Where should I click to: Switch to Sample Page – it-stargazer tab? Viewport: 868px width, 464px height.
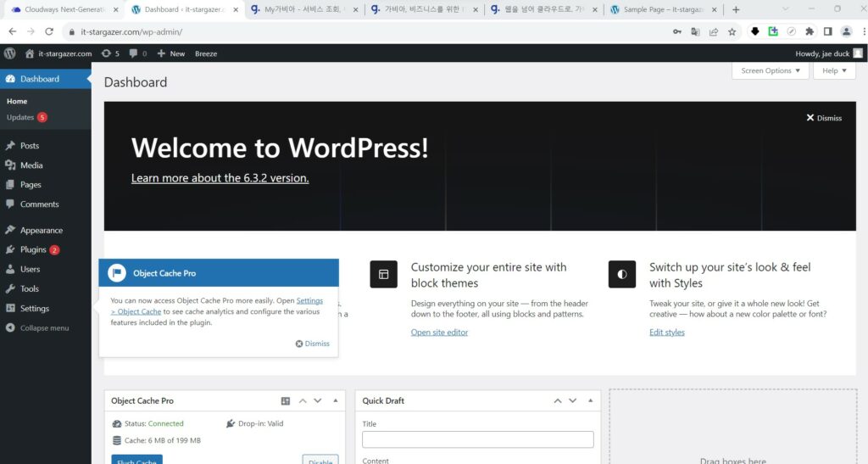point(663,9)
